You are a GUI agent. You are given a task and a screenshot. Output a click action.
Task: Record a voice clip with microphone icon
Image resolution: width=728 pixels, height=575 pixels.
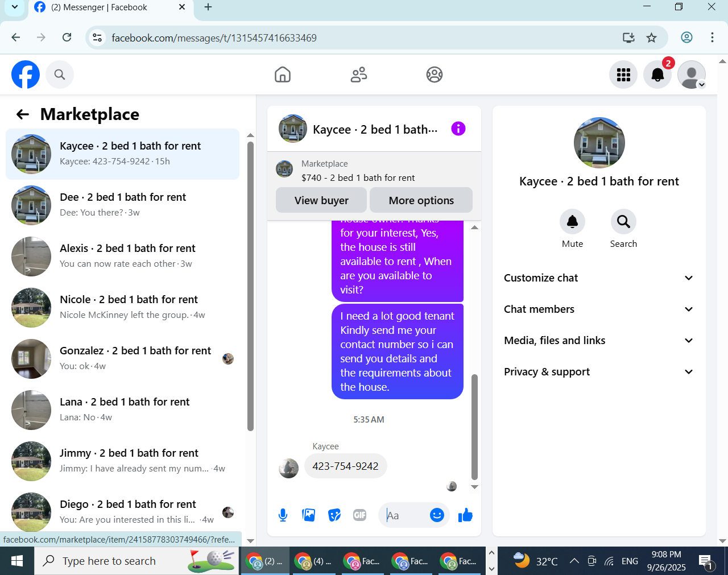point(283,515)
